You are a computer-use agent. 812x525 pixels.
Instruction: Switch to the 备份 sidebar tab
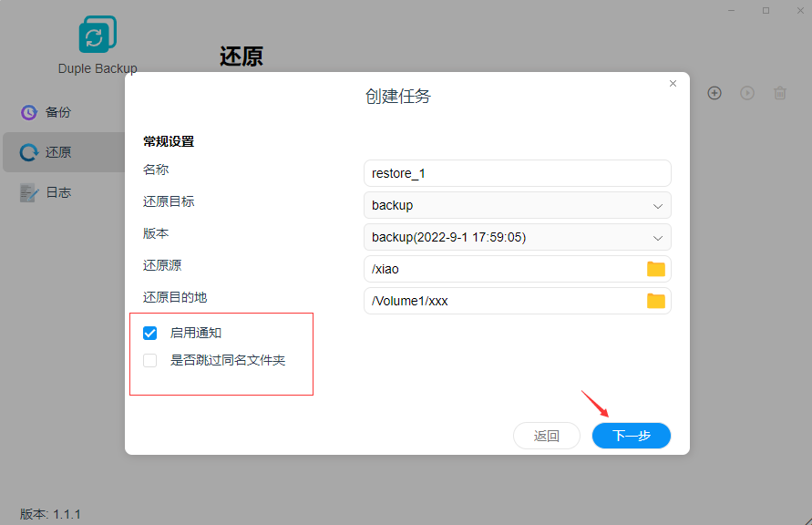pyautogui.click(x=58, y=112)
